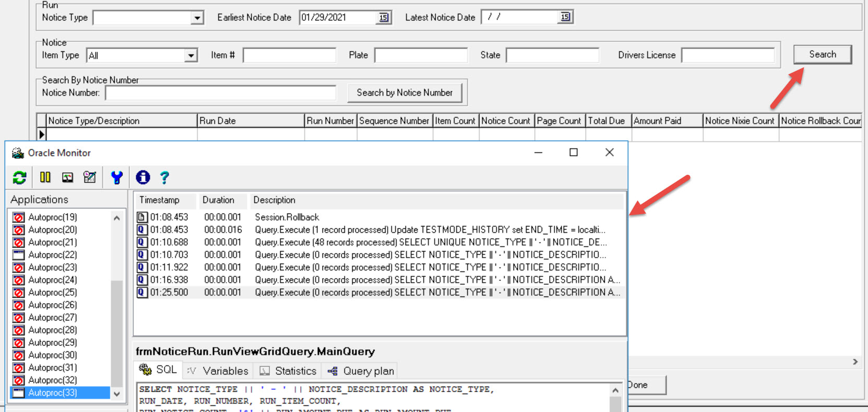Click the Sequence Number column header
The image size is (868, 412).
click(x=395, y=121)
